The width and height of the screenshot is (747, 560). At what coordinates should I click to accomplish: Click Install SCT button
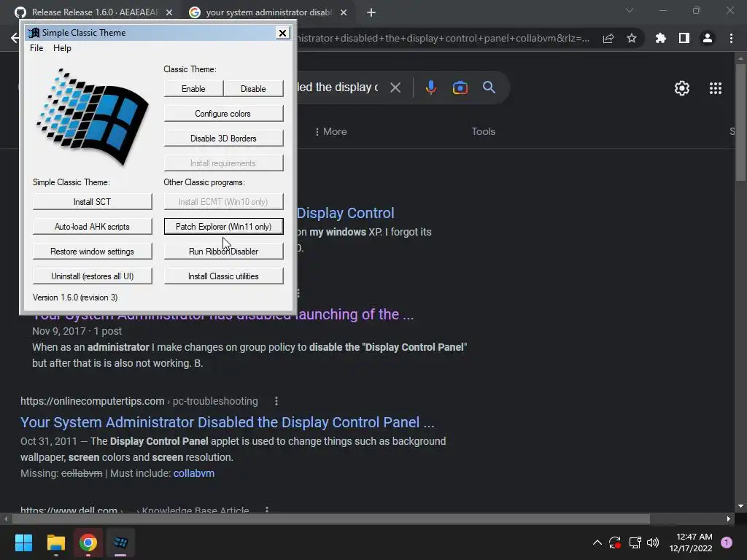(93, 201)
